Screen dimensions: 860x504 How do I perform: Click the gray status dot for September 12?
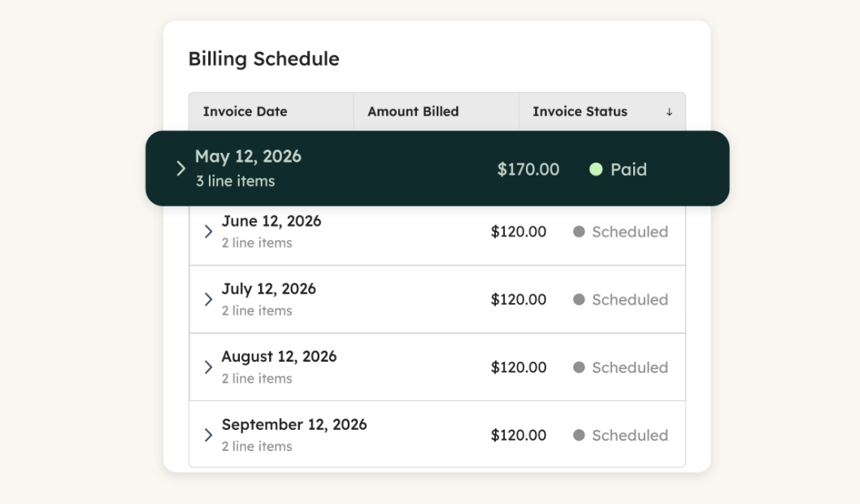(579, 435)
